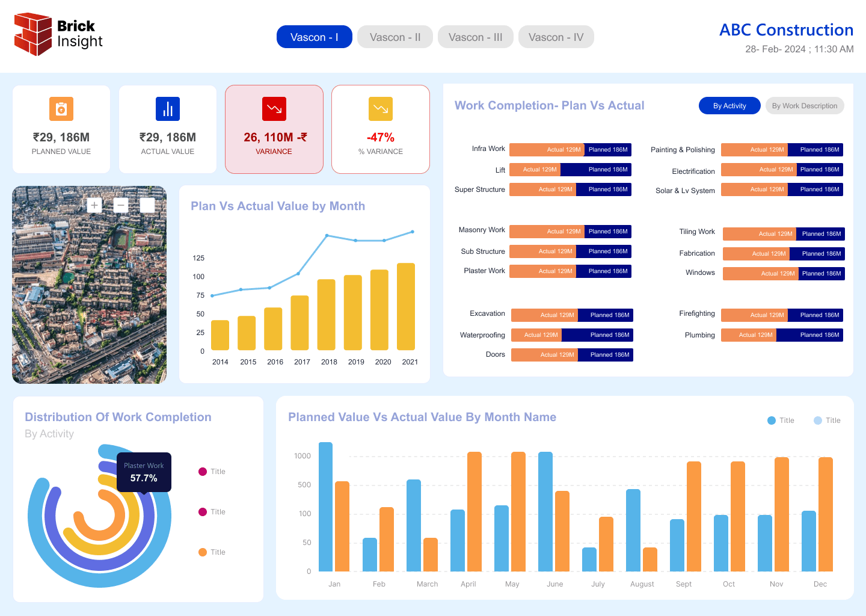Open the 26, 110M Variance card
The image size is (866, 616).
[x=274, y=129]
